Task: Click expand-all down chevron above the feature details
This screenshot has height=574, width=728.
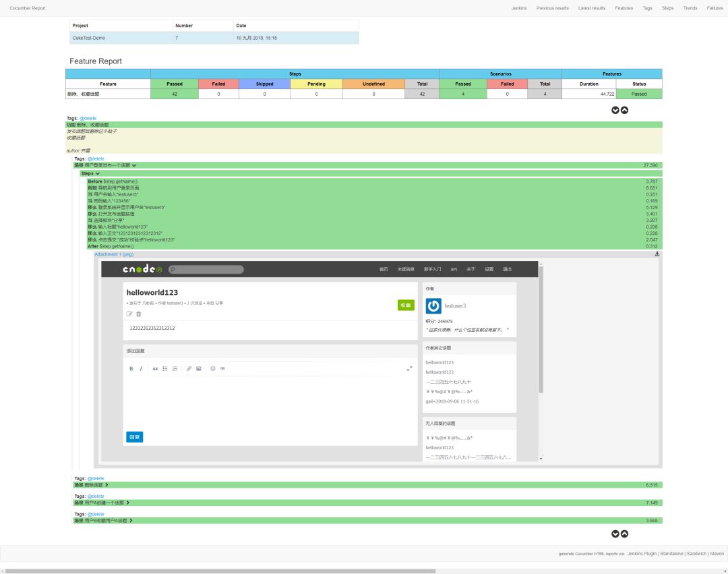Action: [x=615, y=110]
